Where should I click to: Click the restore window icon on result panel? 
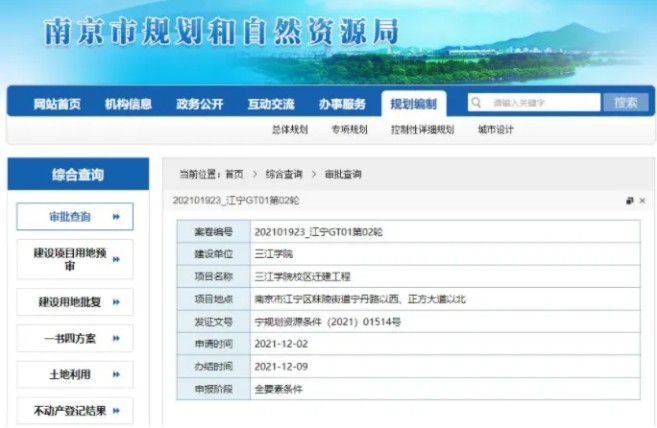[629, 201]
